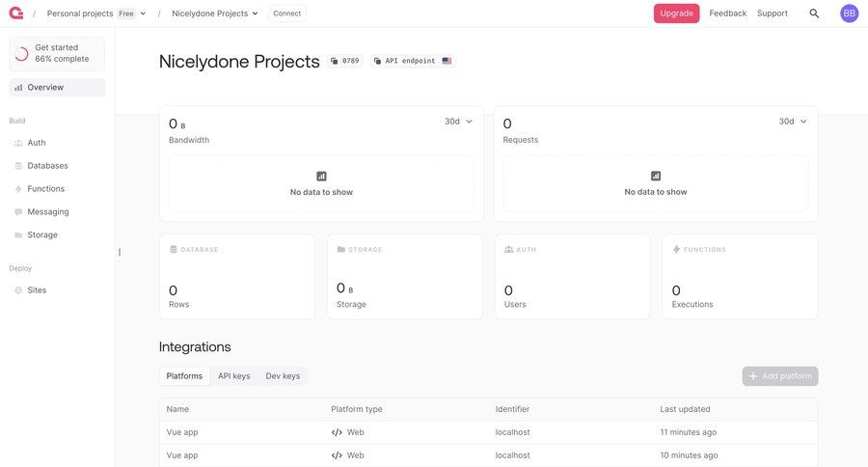Click the Last updated column header
This screenshot has width=868, height=467.
[x=685, y=409]
